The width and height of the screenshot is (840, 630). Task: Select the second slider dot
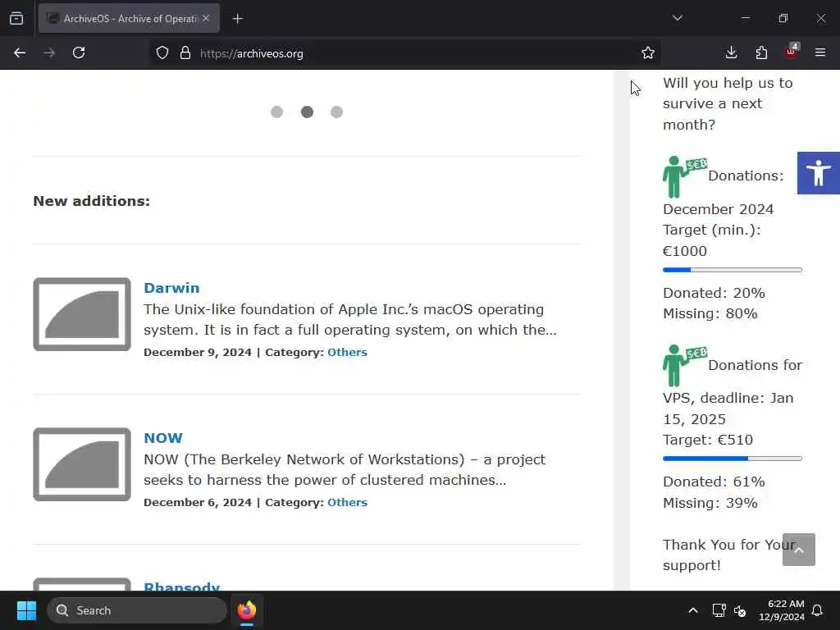coord(307,112)
